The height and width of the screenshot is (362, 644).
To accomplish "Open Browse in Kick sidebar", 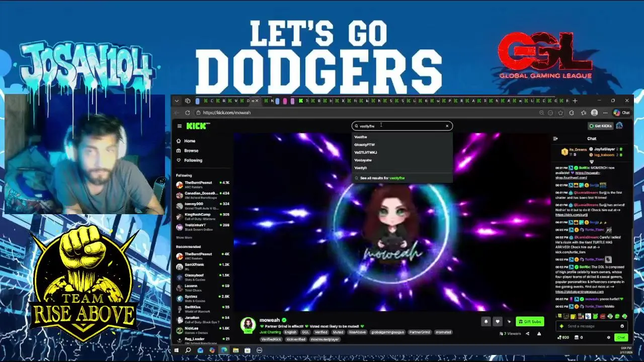I will pyautogui.click(x=191, y=150).
